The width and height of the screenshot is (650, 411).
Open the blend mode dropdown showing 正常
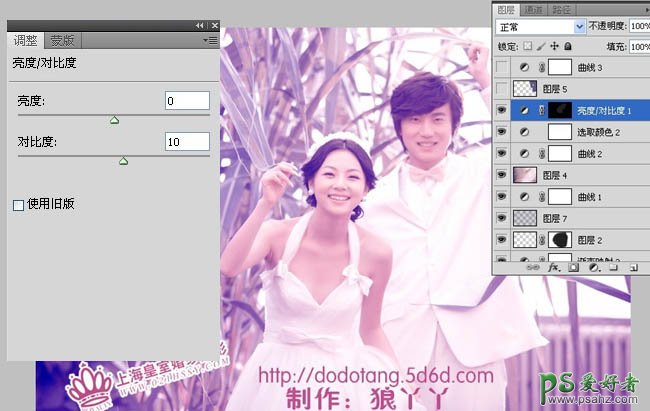click(541, 26)
